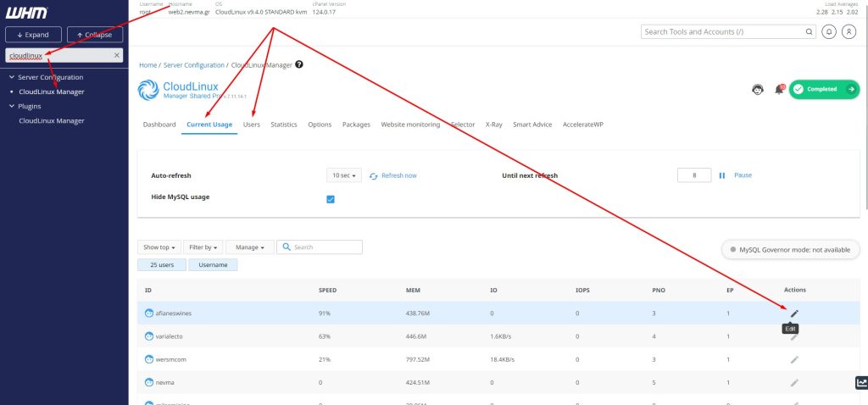The image size is (868, 405).
Task: Open the support agent headset icon
Action: pyautogui.click(x=759, y=89)
